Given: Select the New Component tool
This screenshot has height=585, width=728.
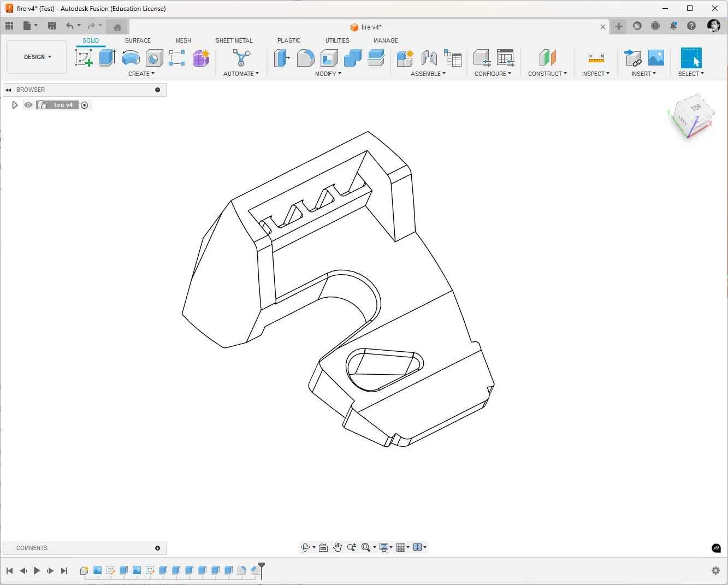Looking at the screenshot, I should pos(405,57).
